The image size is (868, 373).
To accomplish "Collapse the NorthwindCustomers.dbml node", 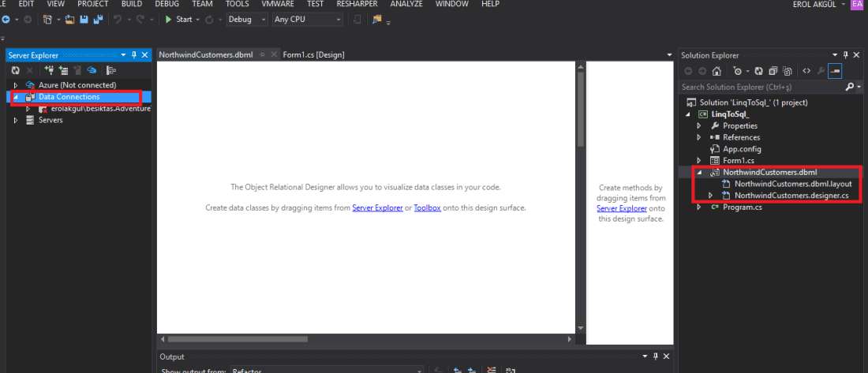I will point(699,172).
